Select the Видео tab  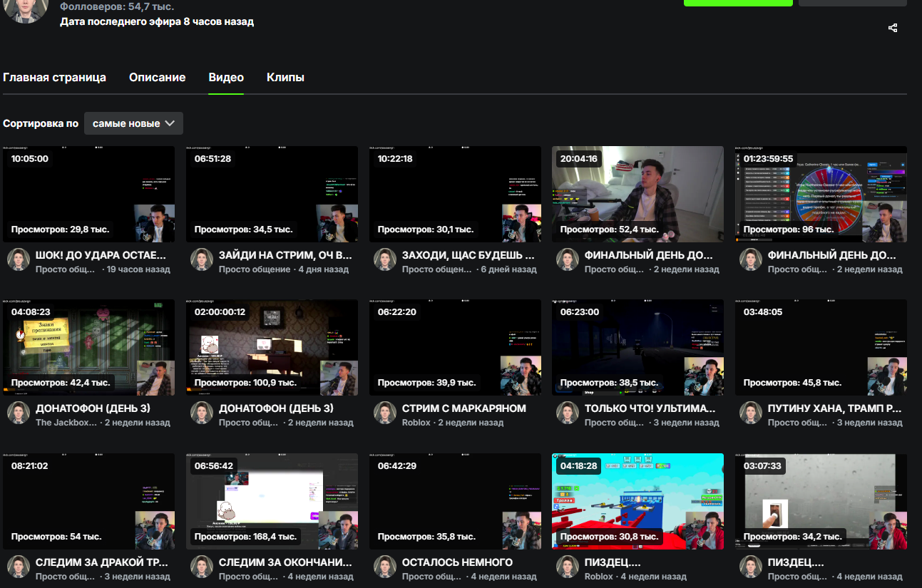point(226,78)
